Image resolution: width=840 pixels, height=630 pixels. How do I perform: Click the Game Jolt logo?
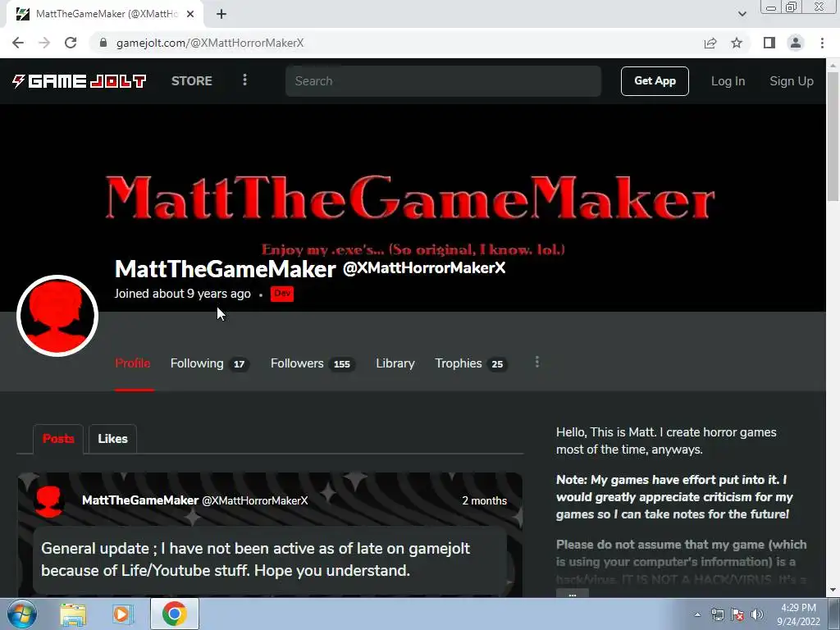[x=80, y=81]
